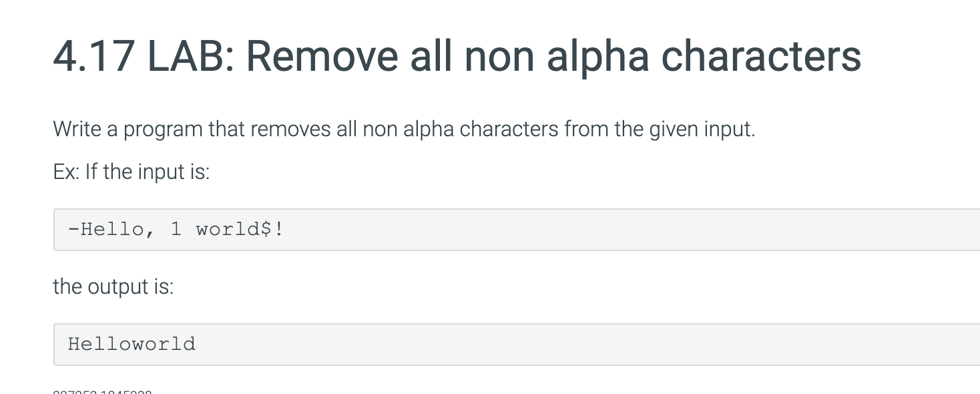Screen dimensions: 980x394
Task: Click the digit "1" in the input example
Action: pyautogui.click(x=176, y=229)
